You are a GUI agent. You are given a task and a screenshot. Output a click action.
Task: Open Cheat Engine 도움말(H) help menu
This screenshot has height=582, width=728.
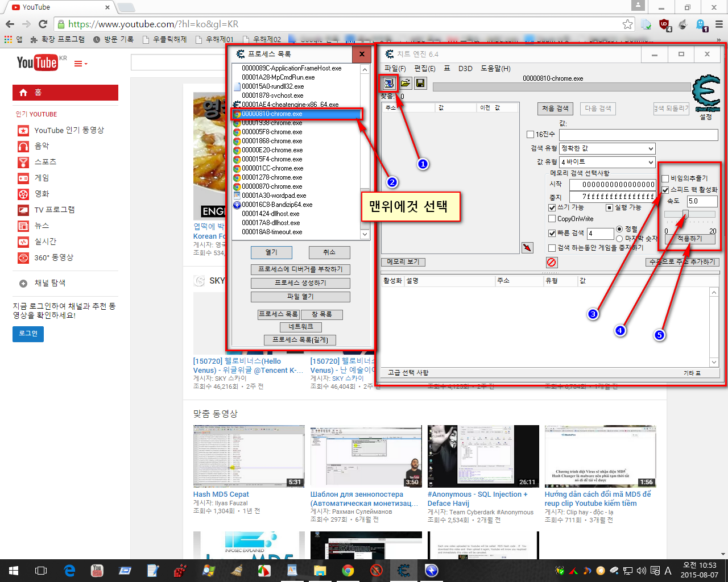click(x=495, y=68)
